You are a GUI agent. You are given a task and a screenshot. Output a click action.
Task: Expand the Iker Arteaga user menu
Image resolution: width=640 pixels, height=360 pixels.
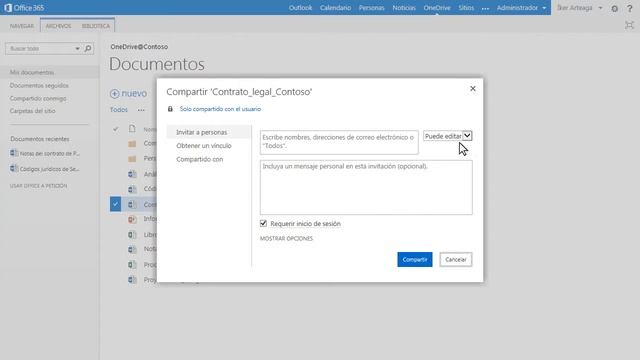click(579, 8)
